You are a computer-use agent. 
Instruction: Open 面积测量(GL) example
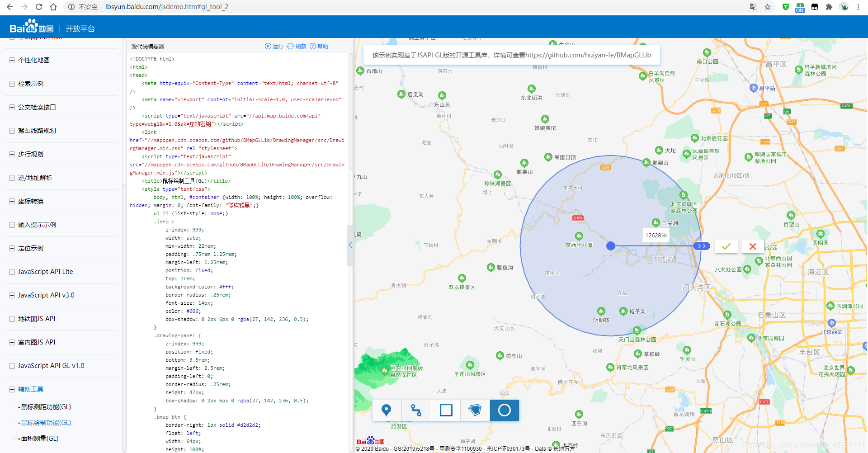point(40,439)
